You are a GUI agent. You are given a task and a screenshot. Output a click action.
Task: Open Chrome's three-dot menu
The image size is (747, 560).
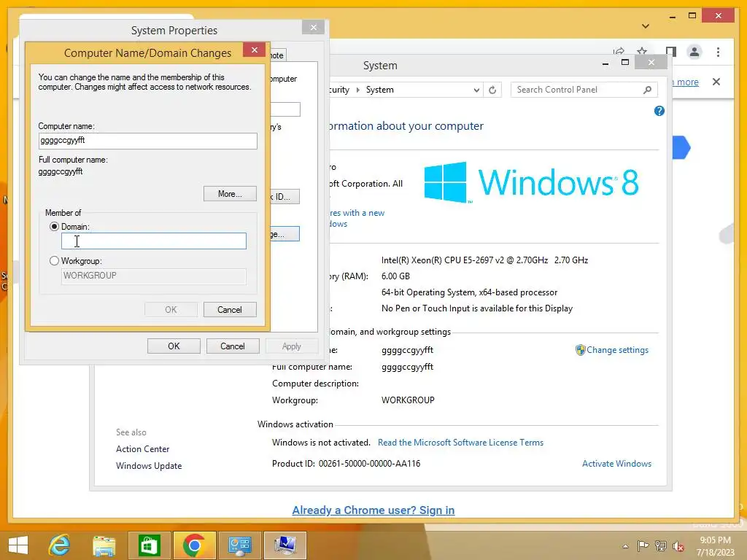(x=718, y=52)
